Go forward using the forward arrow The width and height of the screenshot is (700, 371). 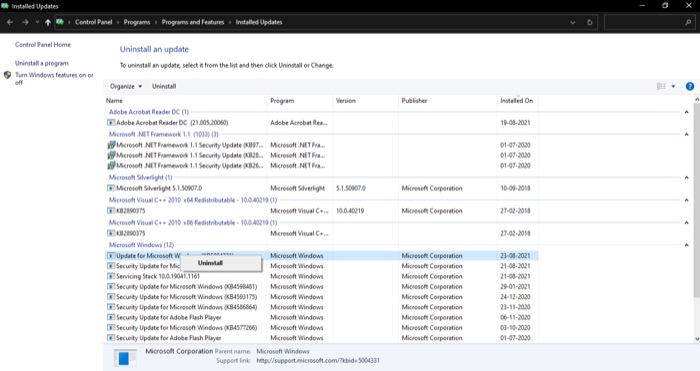coord(25,22)
